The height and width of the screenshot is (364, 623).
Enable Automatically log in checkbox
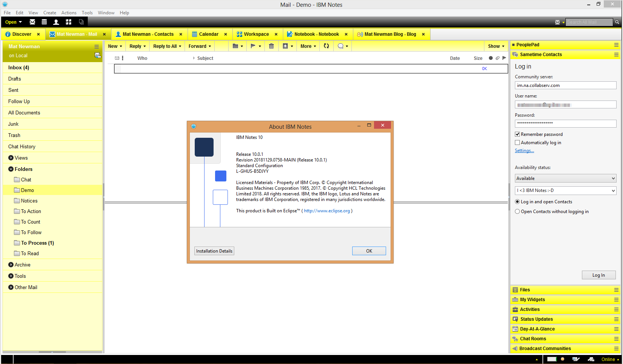[x=517, y=143]
